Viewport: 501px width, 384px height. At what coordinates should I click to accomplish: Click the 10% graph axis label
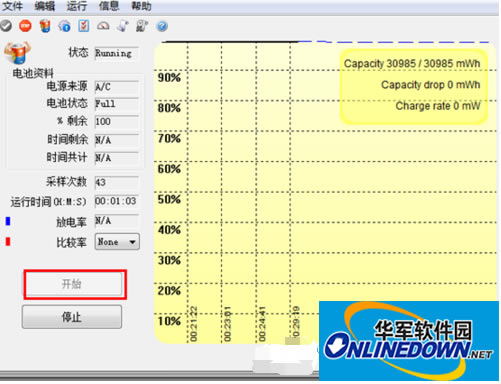click(x=169, y=321)
